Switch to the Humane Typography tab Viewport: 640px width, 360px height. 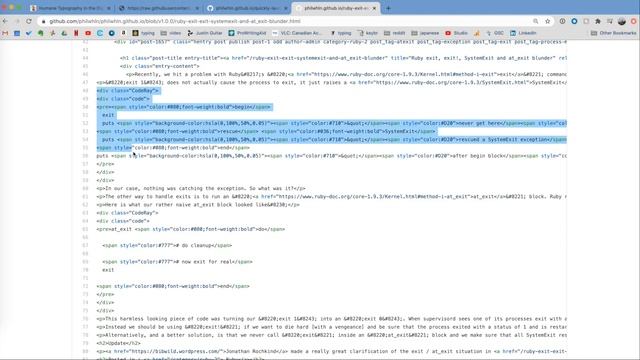[70, 8]
